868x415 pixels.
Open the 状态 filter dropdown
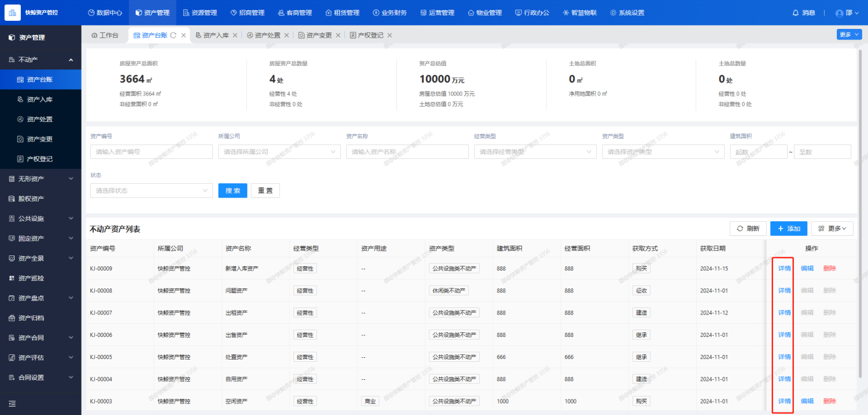click(x=152, y=190)
